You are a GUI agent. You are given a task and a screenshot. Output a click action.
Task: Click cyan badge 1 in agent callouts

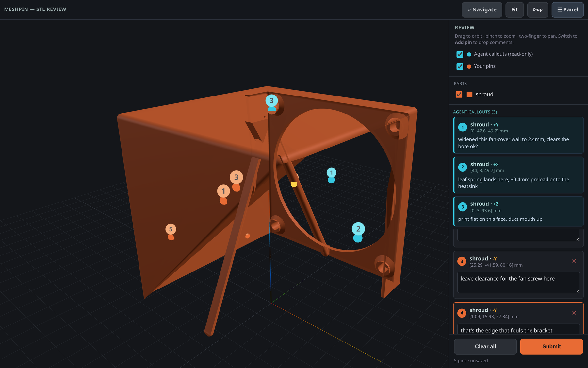(463, 127)
